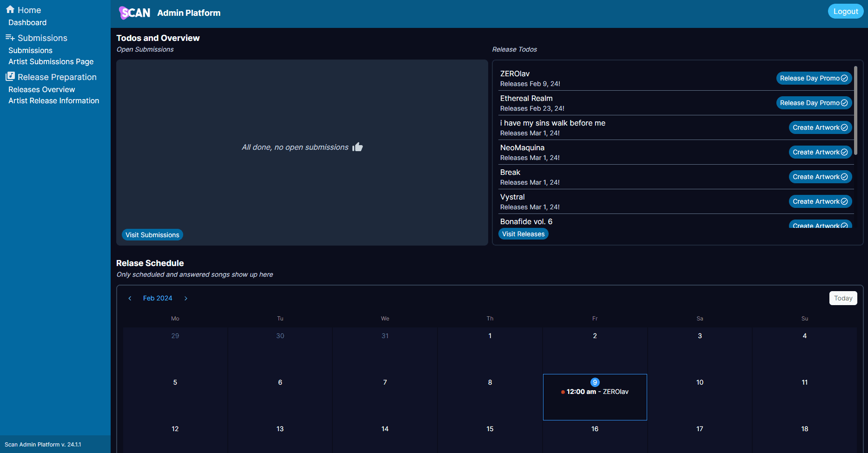Image resolution: width=868 pixels, height=453 pixels.
Task: Click the orange event dot on Feb 9
Action: [563, 392]
